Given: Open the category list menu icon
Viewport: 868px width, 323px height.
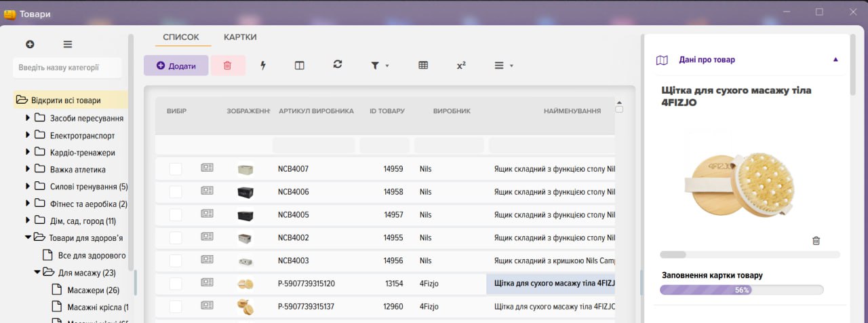Looking at the screenshot, I should pyautogui.click(x=68, y=44).
